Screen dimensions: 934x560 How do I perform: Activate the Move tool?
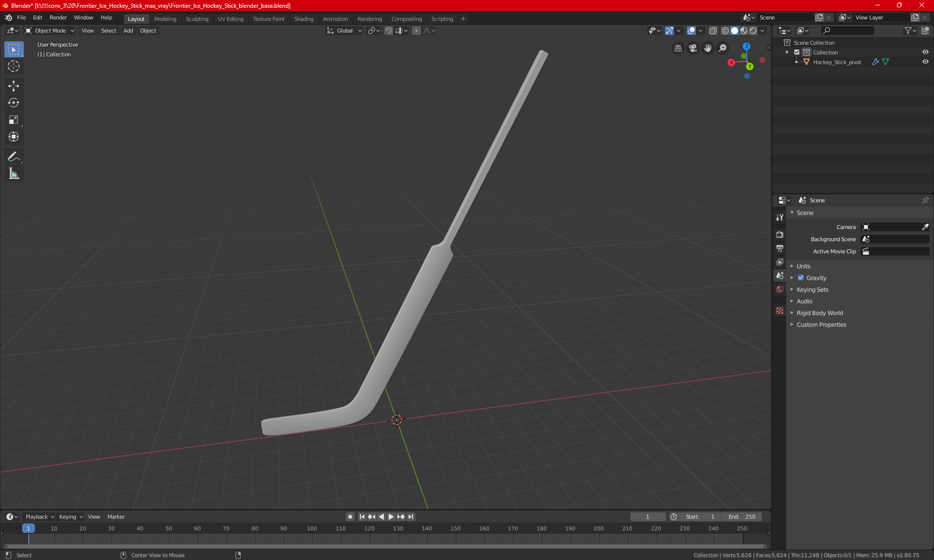point(14,86)
